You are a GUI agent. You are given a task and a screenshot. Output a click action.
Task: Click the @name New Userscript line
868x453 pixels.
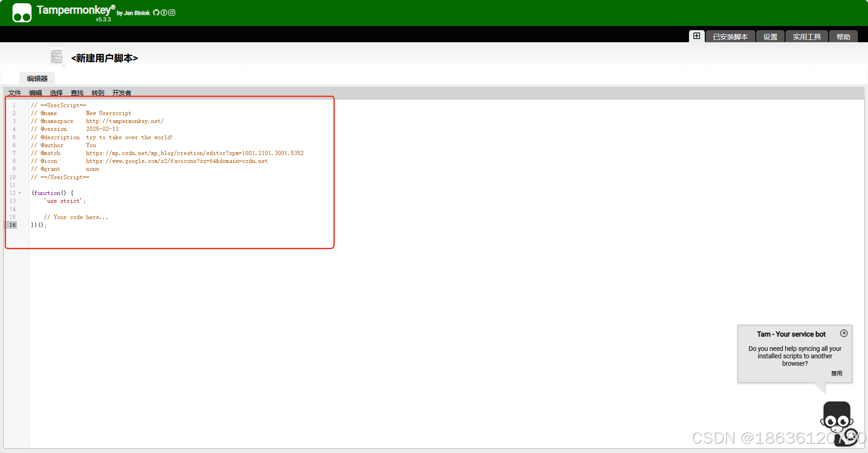point(81,113)
